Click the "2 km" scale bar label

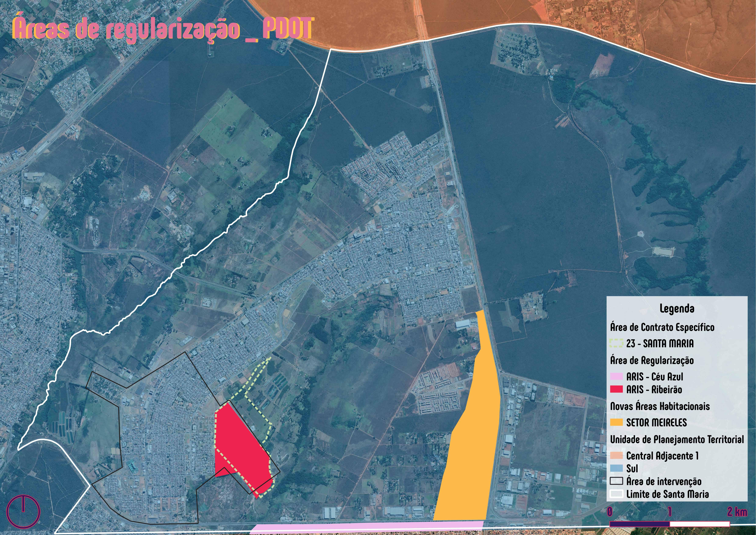[737, 512]
